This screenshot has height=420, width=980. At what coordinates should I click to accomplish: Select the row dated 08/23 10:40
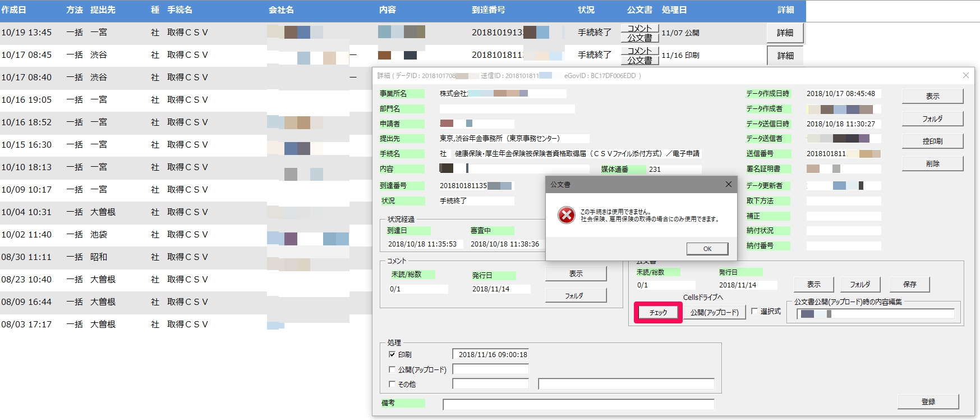coord(185,280)
